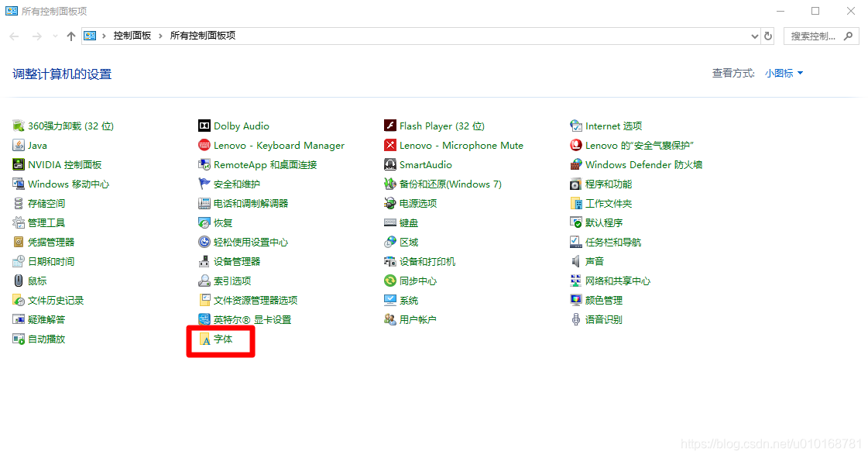Open 安全和维护 flag icon

pyautogui.click(x=204, y=184)
